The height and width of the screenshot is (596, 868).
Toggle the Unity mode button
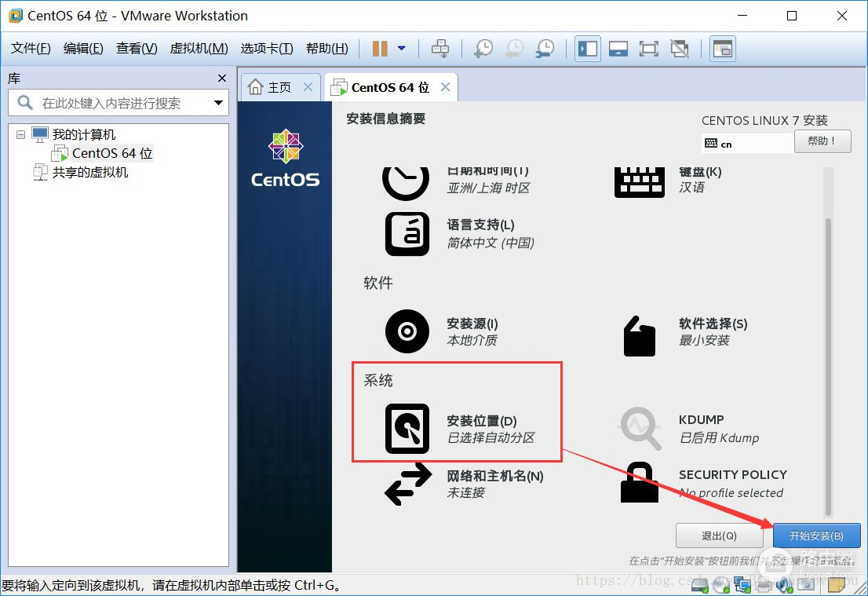[x=680, y=49]
